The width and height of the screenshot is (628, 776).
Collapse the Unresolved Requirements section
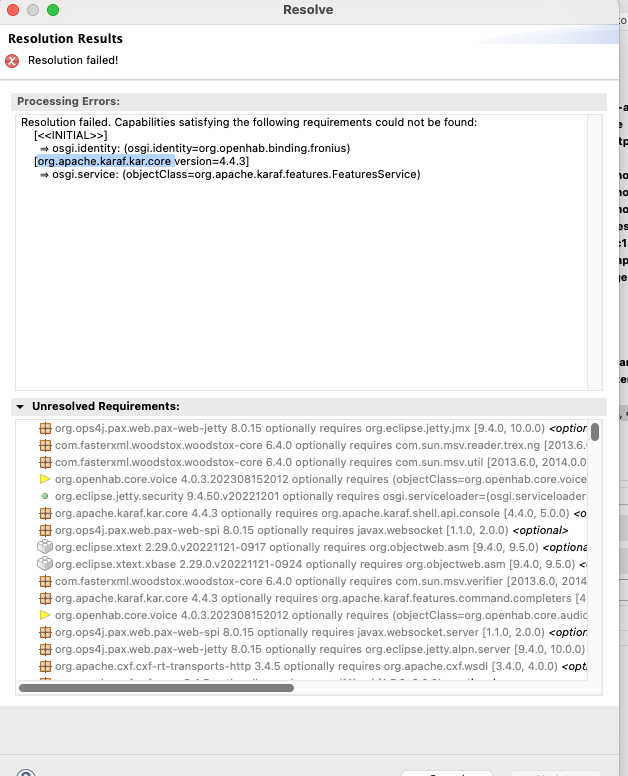(x=20, y=407)
